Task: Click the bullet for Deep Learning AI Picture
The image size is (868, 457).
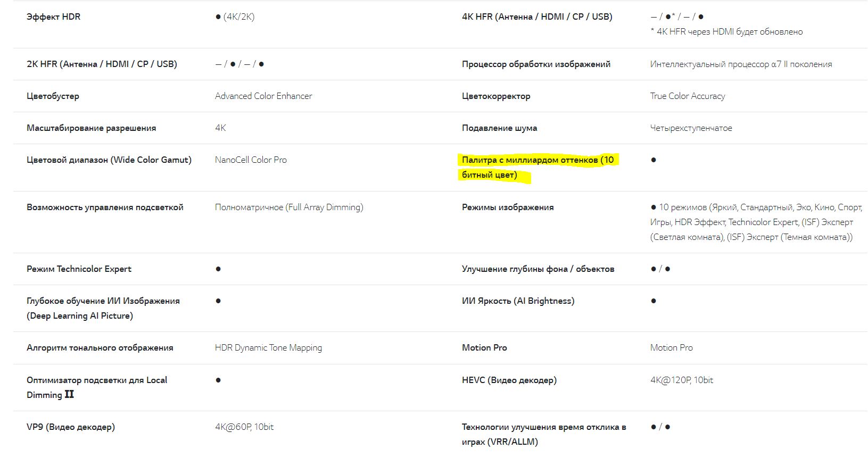Action: (218, 301)
